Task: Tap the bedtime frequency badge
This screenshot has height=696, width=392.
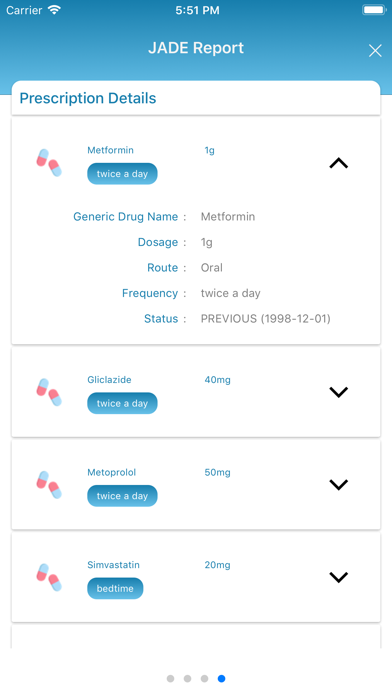Action: (x=115, y=588)
